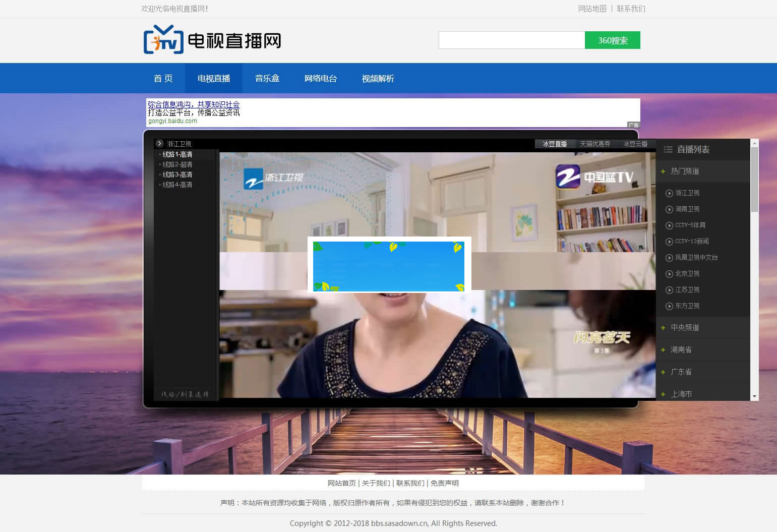
Task: Open the 免责声明 footer link
Action: [x=444, y=483]
